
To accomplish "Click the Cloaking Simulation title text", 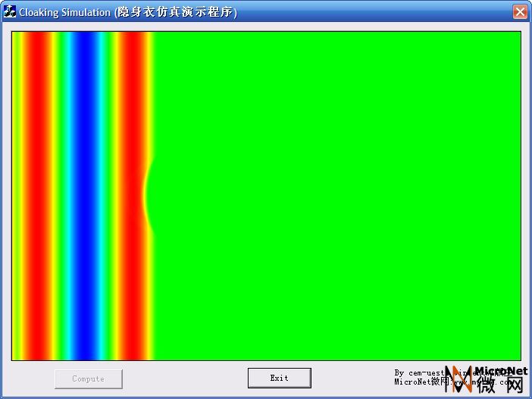I will (128, 12).
